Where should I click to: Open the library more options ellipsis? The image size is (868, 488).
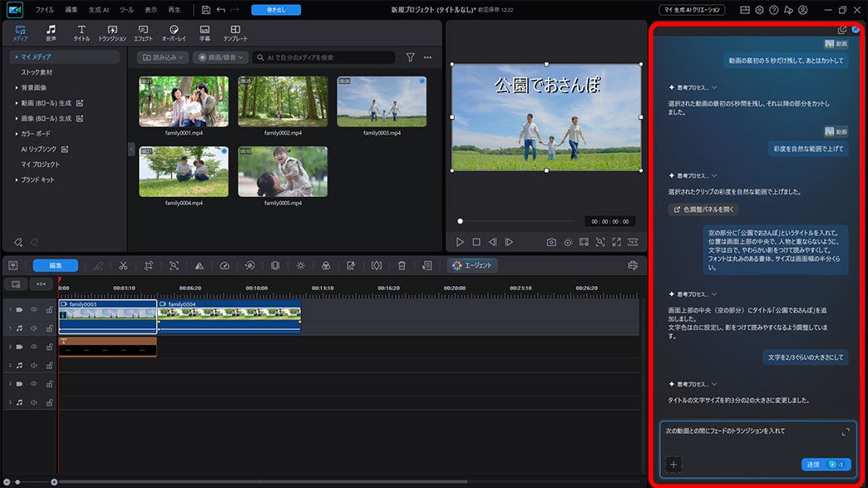(x=427, y=57)
